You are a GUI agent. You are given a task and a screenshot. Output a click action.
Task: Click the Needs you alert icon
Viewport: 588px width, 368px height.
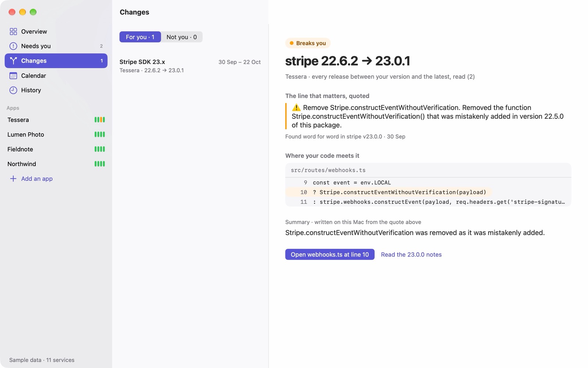pyautogui.click(x=13, y=46)
